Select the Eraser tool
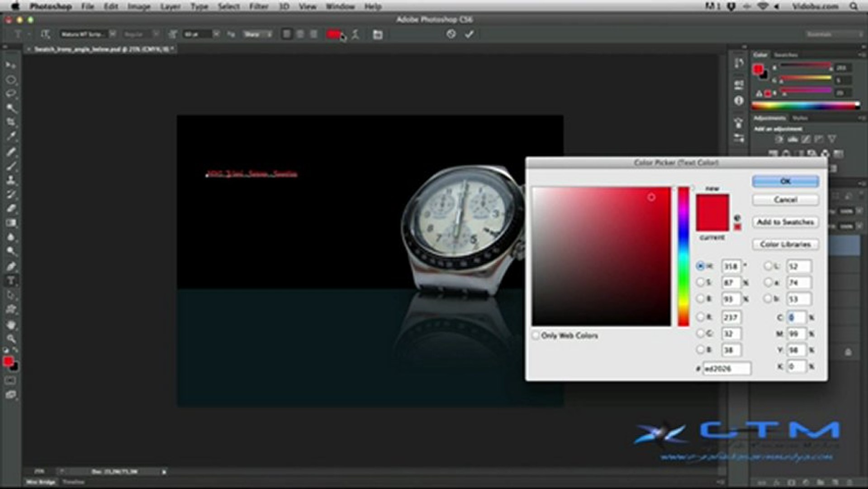This screenshot has width=868, height=489. [11, 209]
